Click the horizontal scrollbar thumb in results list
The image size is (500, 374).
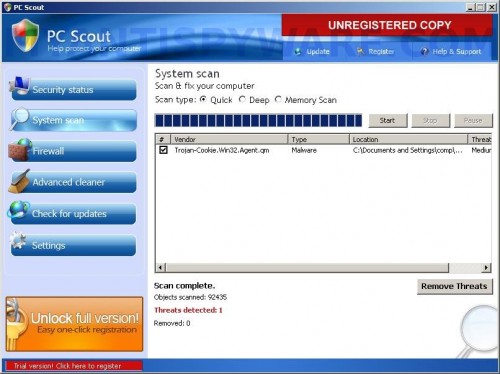[x=307, y=267]
